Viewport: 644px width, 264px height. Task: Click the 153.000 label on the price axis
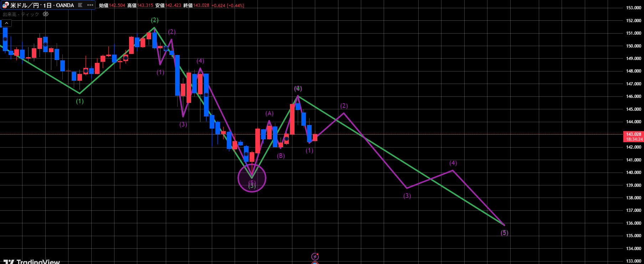click(x=634, y=8)
